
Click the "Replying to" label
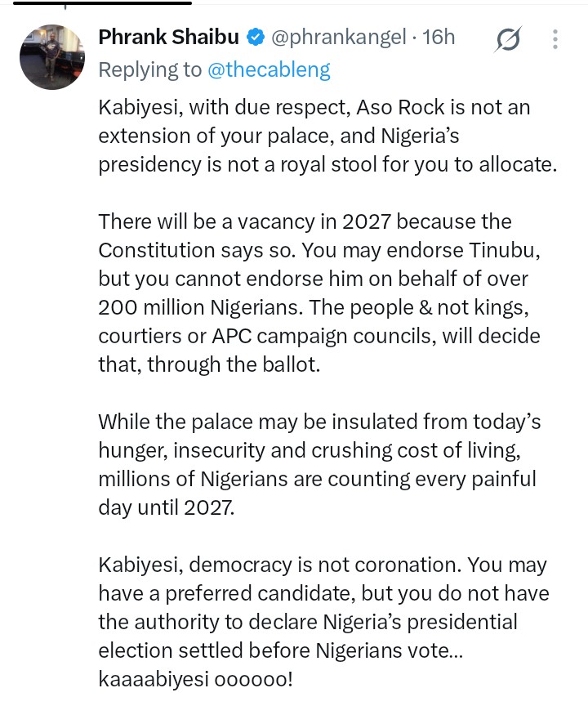[150, 70]
